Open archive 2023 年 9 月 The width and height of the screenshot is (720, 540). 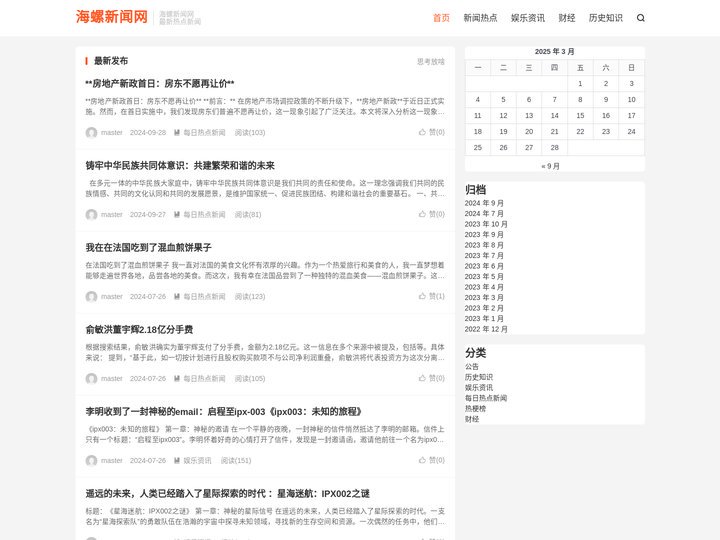pos(484,235)
